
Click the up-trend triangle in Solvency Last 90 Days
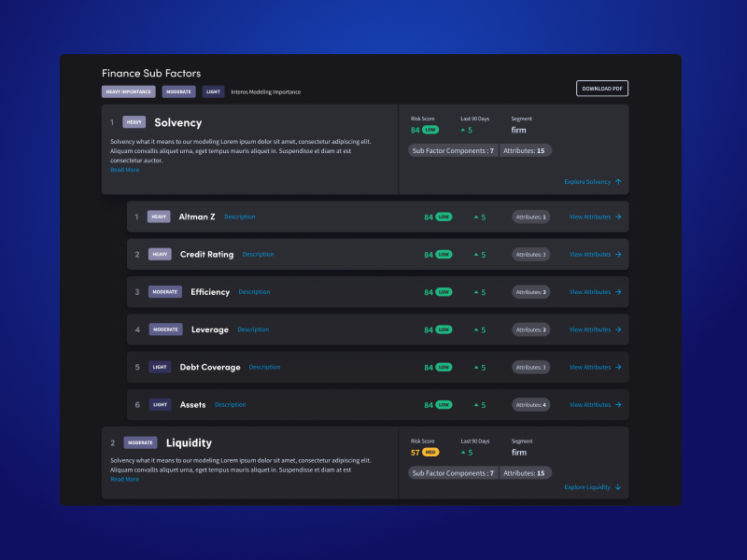(462, 130)
